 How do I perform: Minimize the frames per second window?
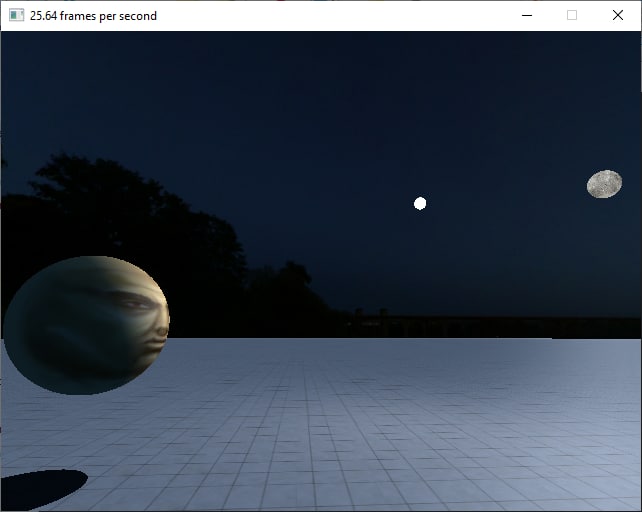pos(527,16)
